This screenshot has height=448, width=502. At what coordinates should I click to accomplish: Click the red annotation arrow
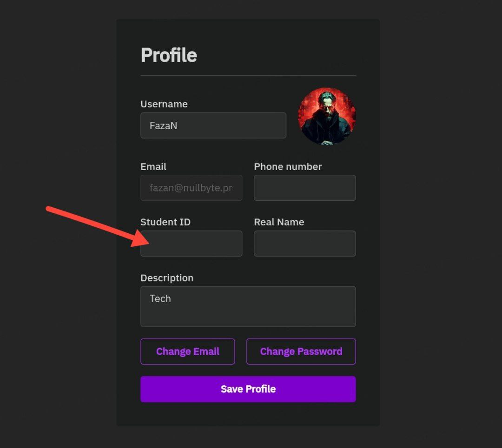(x=93, y=225)
